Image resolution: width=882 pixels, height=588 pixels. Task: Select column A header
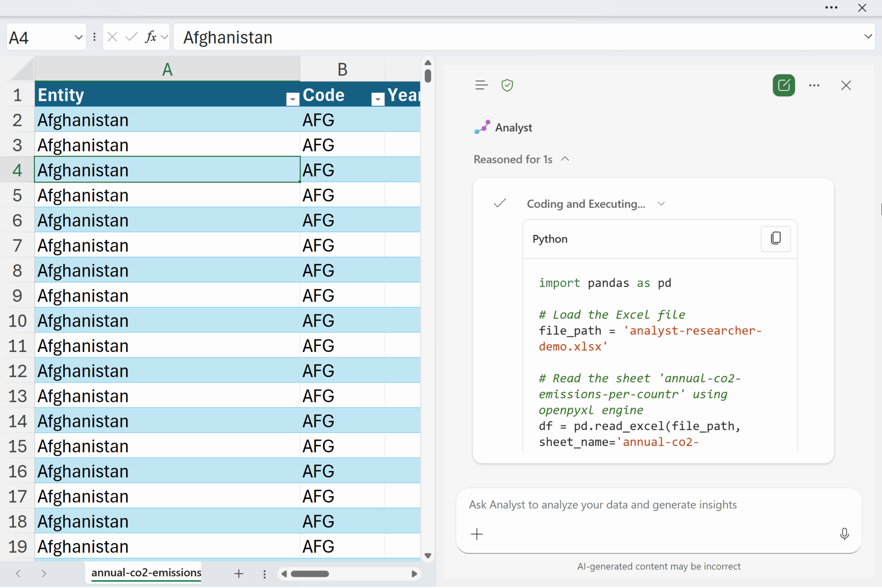[167, 69]
